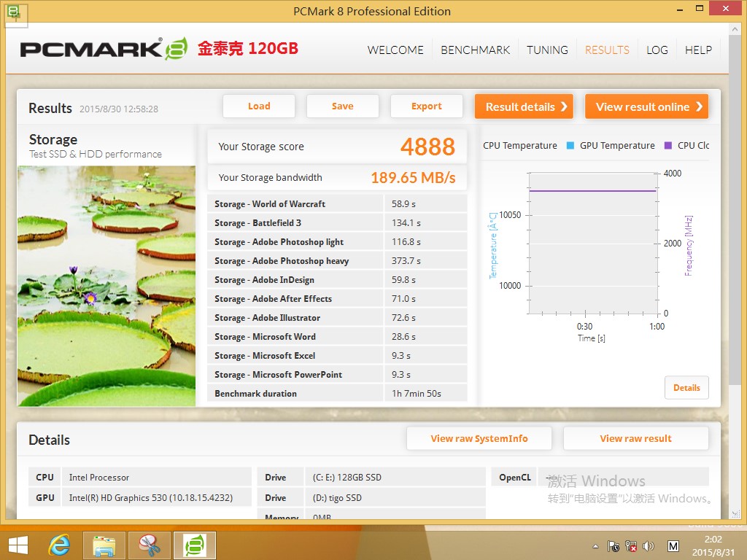Click the drive entry (C: E:) 128GB SSD
This screenshot has height=560, width=747.
coord(347,477)
